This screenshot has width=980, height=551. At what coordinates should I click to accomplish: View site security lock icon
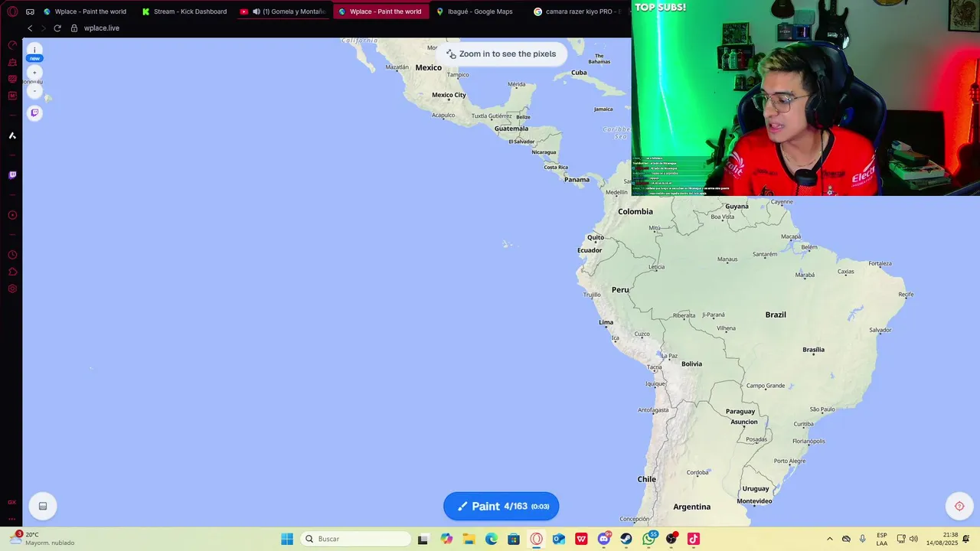pos(74,28)
